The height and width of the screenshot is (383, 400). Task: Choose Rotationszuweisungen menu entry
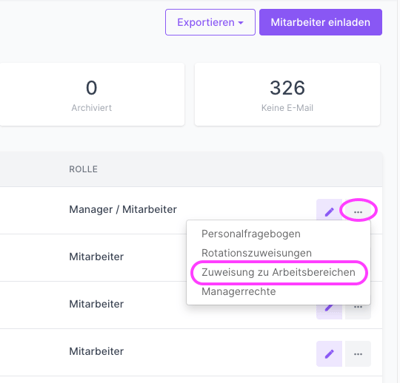click(x=256, y=253)
